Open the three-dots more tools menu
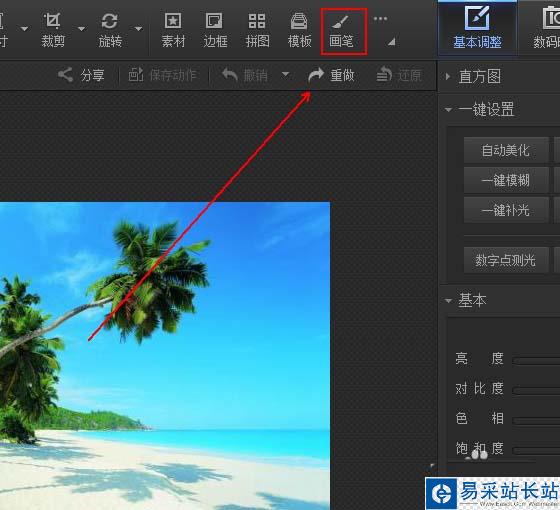This screenshot has width=560, height=510. point(380,19)
